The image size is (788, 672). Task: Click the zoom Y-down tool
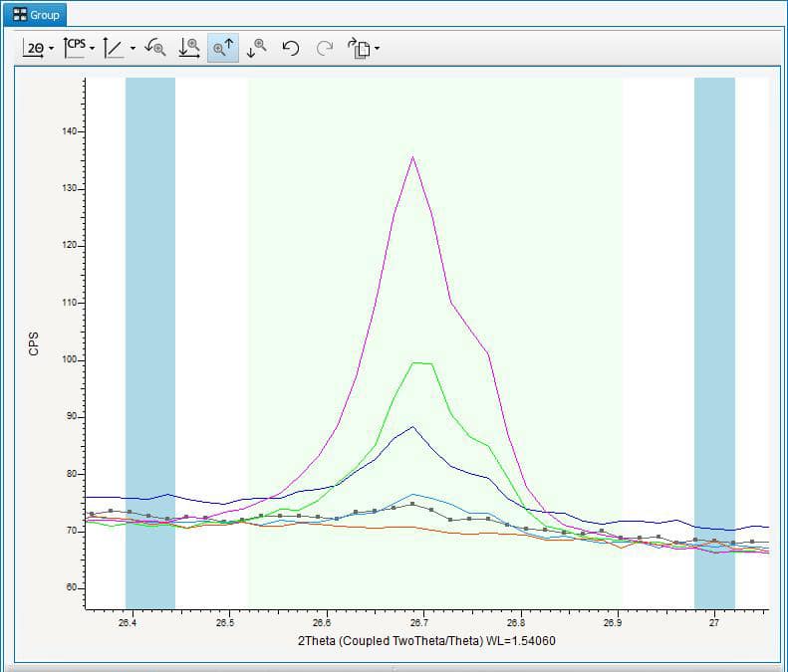point(257,48)
